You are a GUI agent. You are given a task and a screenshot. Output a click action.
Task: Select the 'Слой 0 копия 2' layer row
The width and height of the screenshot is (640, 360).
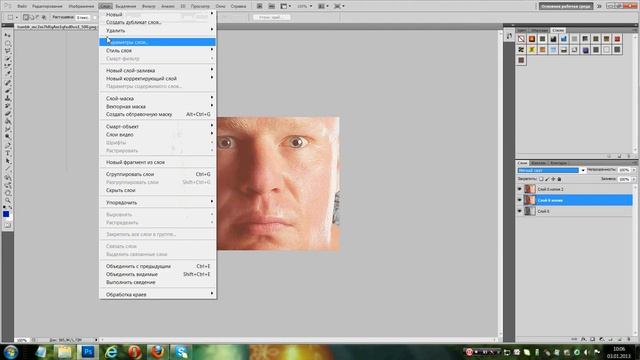pyautogui.click(x=574, y=189)
